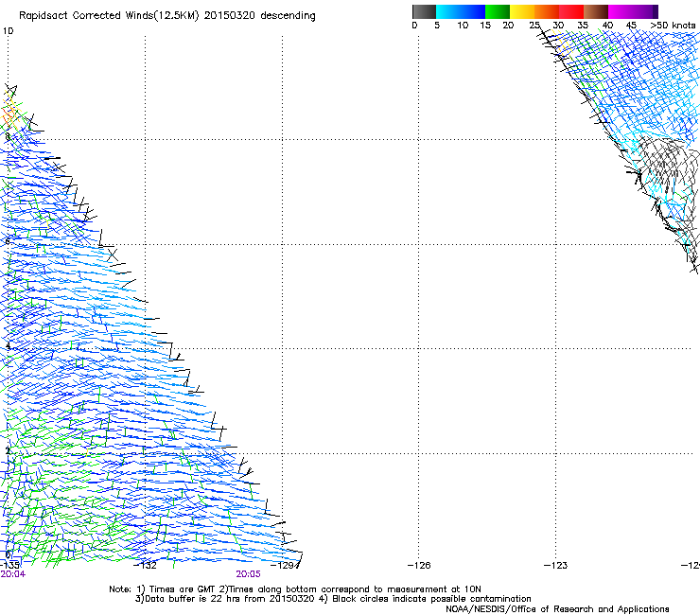Click the brown 35–40 knots legend segment
Image resolution: width=700 pixels, height=615 pixels.
click(x=596, y=11)
